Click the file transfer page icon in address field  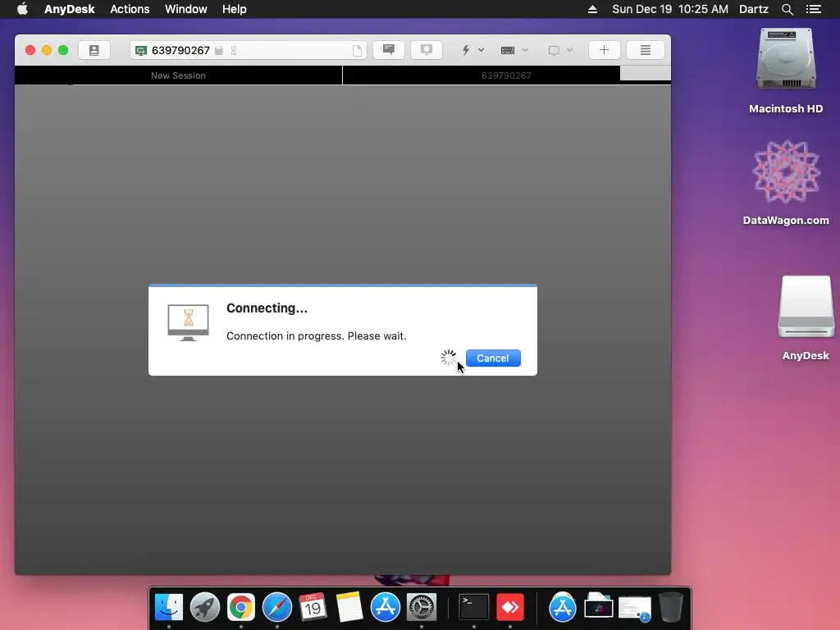tap(357, 50)
